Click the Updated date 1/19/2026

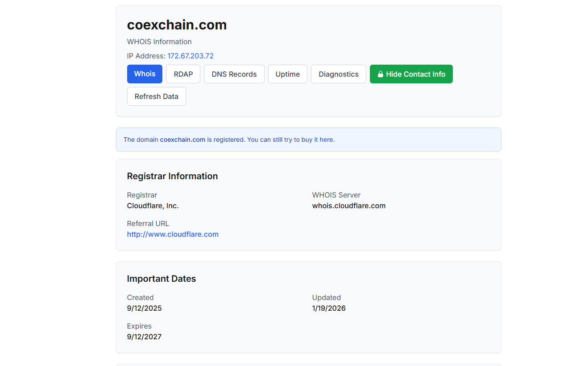click(329, 308)
